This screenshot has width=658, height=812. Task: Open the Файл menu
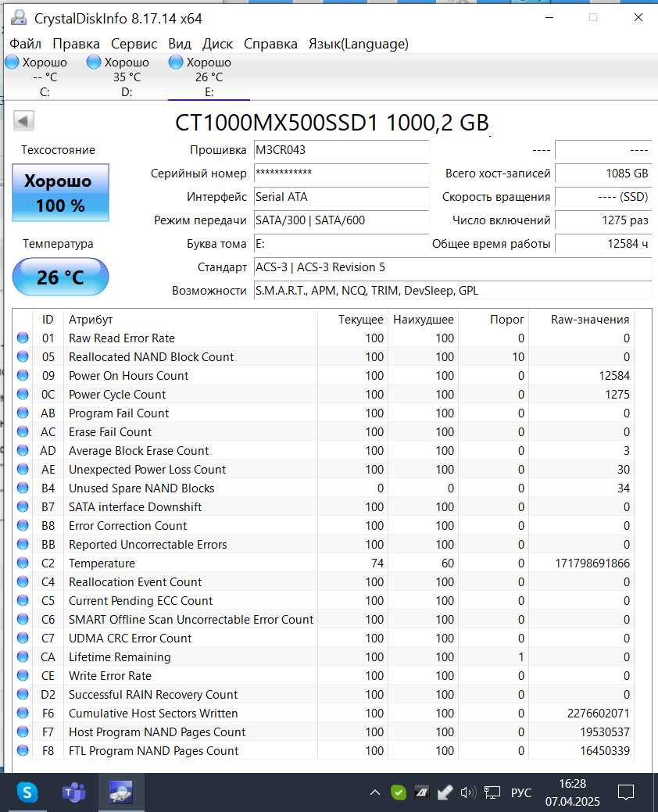coord(25,44)
